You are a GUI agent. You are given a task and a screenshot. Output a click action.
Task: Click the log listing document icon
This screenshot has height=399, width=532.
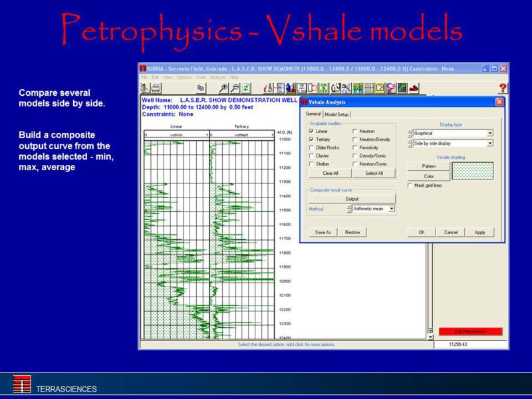click(x=279, y=88)
